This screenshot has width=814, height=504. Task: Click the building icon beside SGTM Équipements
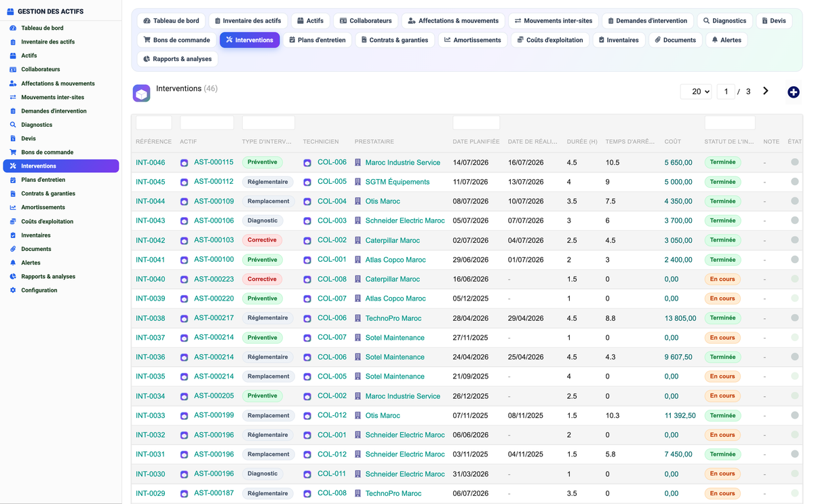pyautogui.click(x=357, y=182)
